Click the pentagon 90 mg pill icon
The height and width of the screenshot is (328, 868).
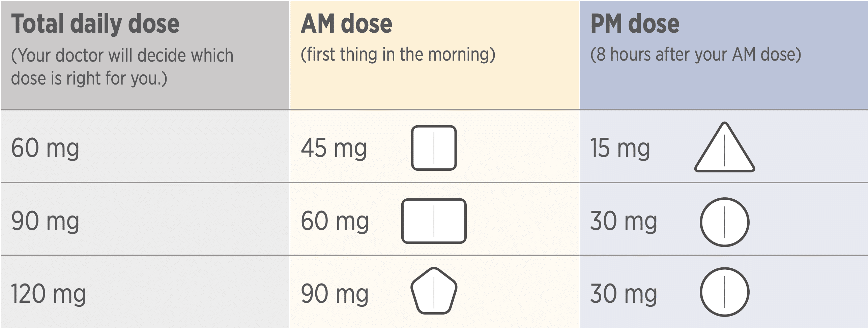434,292
